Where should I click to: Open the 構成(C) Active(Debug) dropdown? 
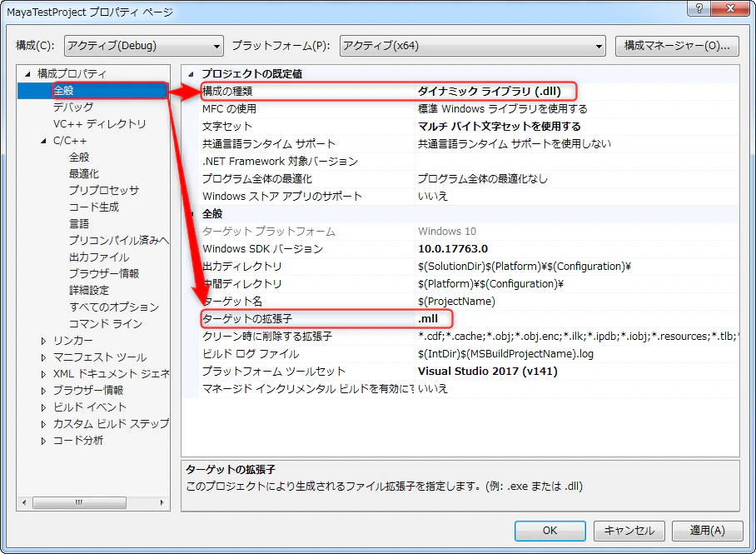pyautogui.click(x=144, y=46)
